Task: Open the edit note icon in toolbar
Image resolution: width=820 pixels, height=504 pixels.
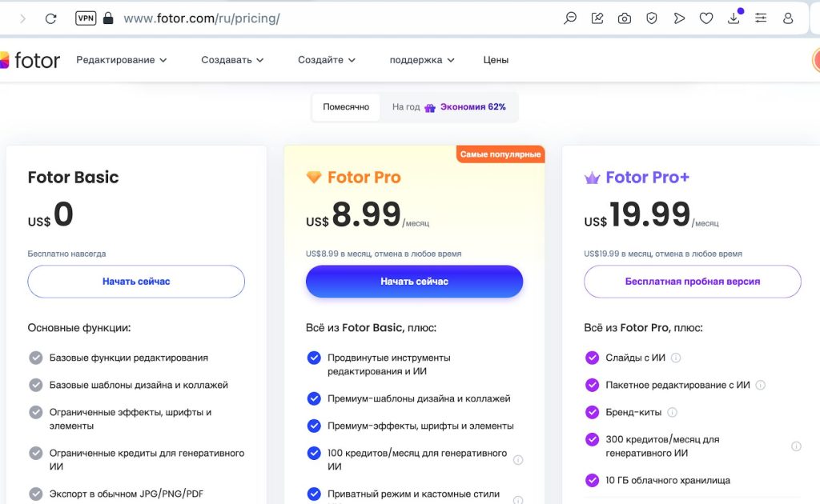Action: (597, 18)
